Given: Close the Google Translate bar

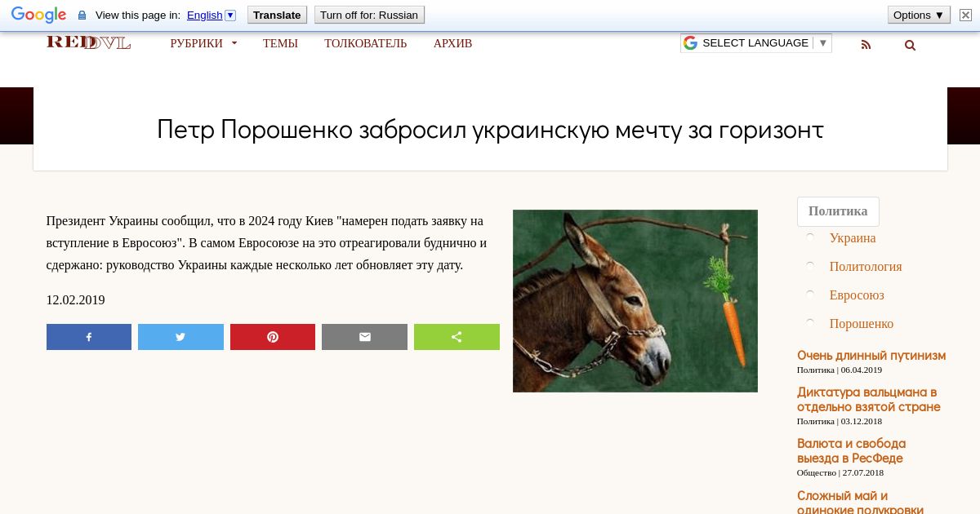Looking at the screenshot, I should [966, 15].
